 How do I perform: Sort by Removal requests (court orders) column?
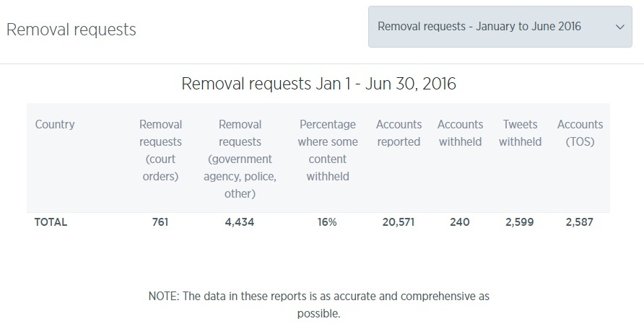[x=160, y=150]
